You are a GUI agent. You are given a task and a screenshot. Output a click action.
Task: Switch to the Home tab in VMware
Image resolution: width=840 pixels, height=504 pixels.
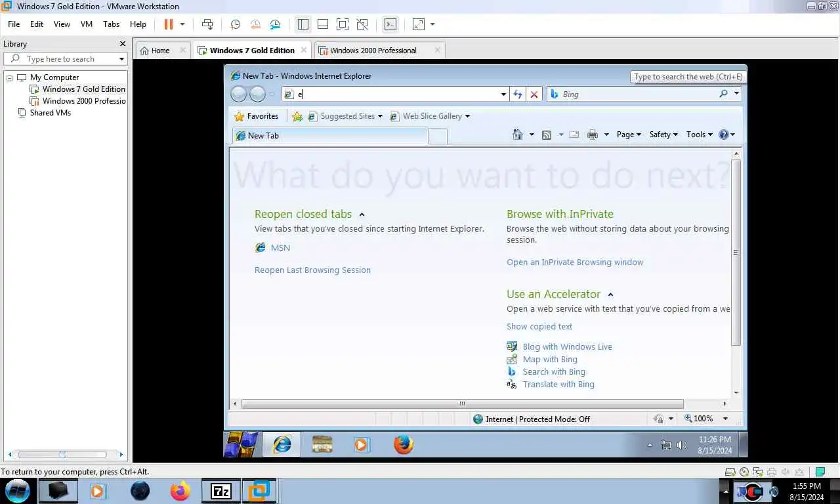160,51
